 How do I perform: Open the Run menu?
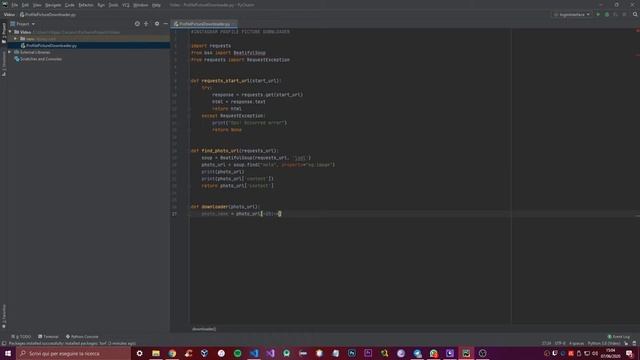101,5
